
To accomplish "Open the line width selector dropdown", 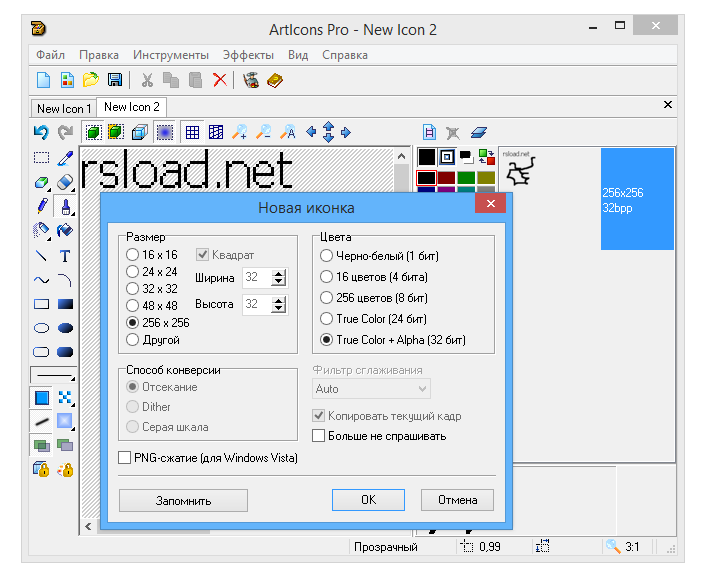I will [x=53, y=374].
